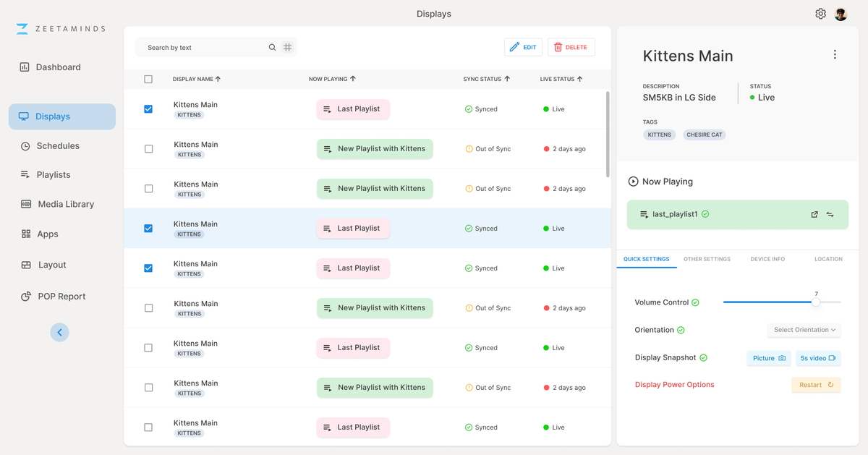Uncheck the first Kittens Main row checkbox
The width and height of the screenshot is (868, 455).
[148, 109]
